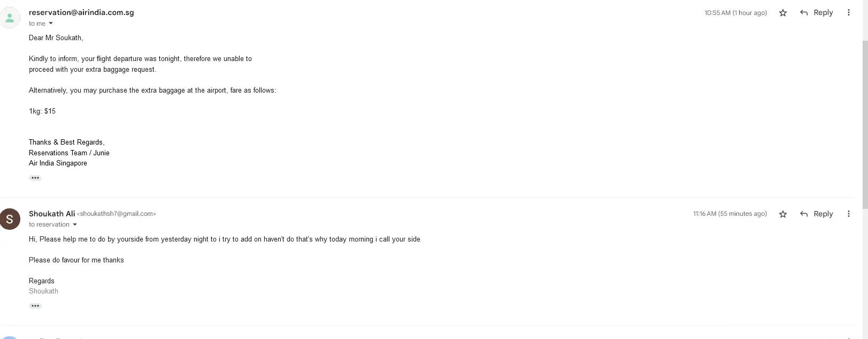The width and height of the screenshot is (868, 339).
Task: Click the reservation@airindia sender avatar icon
Action: click(10, 18)
